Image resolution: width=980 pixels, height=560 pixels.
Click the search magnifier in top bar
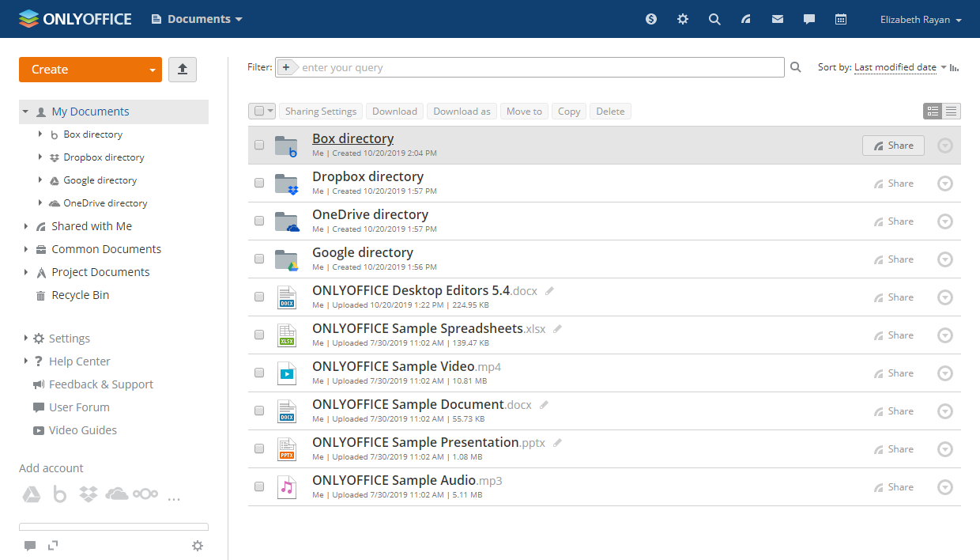714,19
